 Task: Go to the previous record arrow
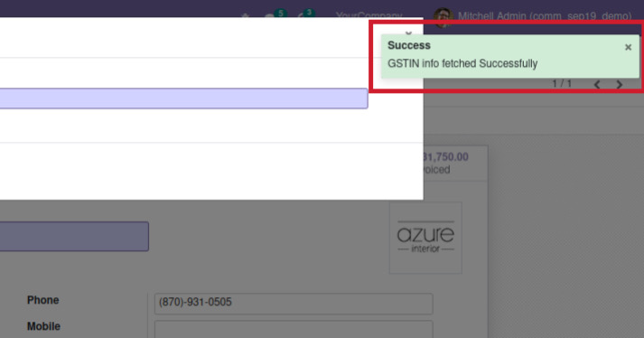[x=597, y=85]
